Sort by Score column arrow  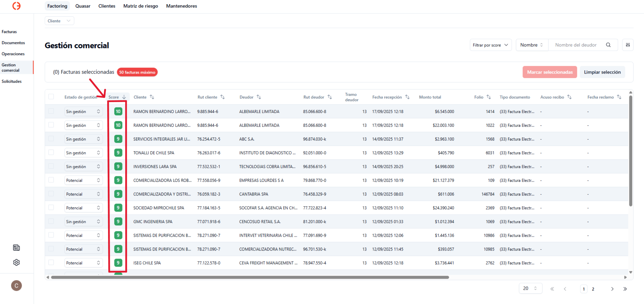[124, 97]
